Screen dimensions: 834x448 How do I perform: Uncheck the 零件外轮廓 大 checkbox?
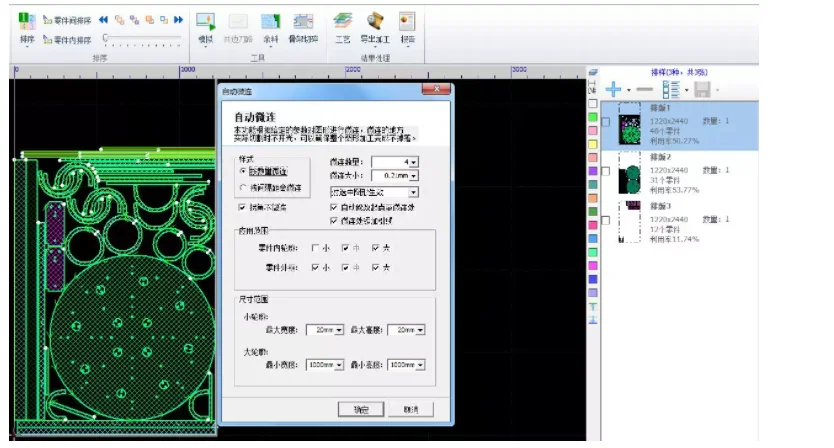(376, 268)
